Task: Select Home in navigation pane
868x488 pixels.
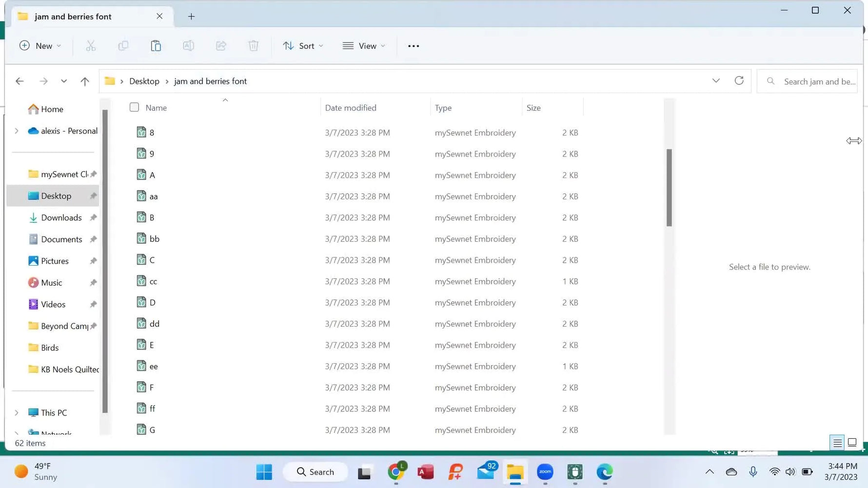Action: 53,109
